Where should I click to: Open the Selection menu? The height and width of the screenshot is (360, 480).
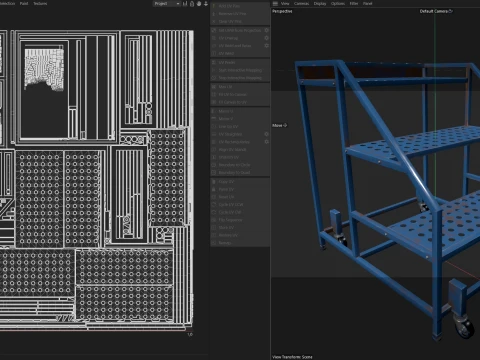[x=7, y=4]
